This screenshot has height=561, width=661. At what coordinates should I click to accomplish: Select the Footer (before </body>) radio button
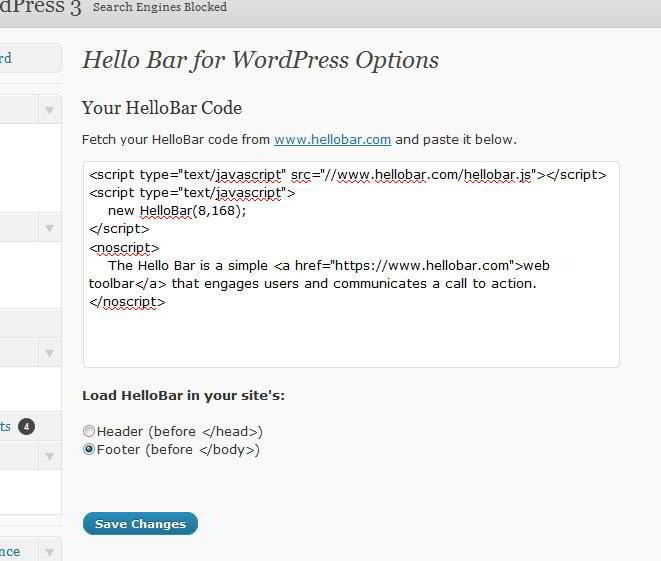point(89,450)
